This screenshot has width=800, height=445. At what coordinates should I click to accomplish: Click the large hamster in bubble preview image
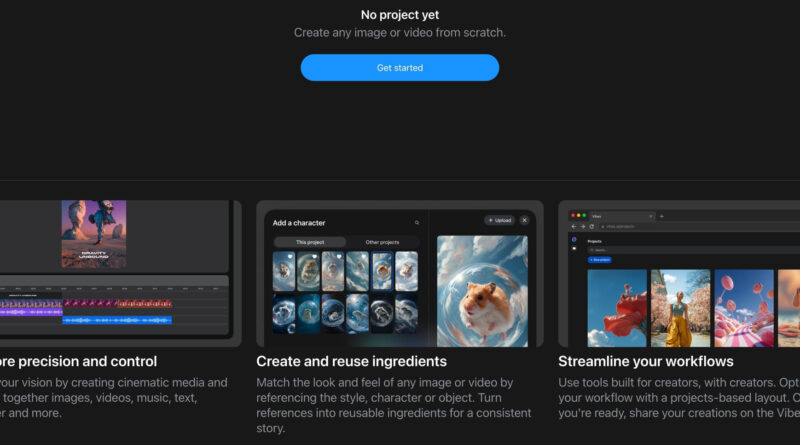point(482,290)
